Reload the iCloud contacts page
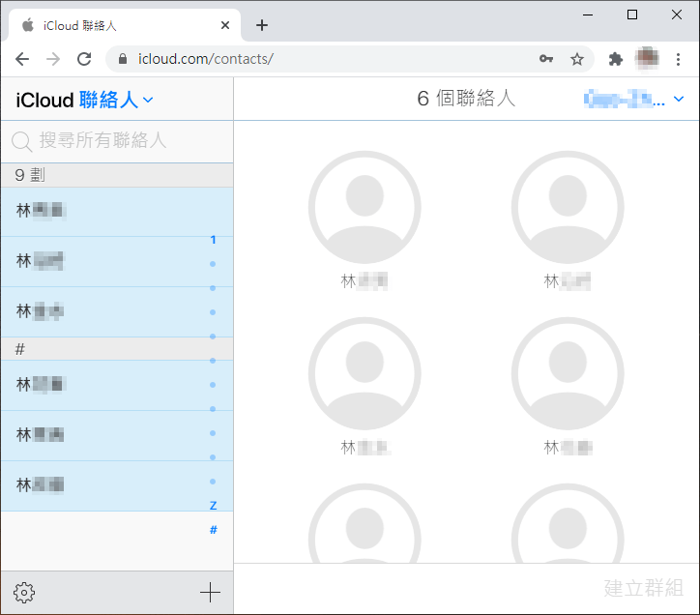The height and width of the screenshot is (615, 700). point(84,59)
